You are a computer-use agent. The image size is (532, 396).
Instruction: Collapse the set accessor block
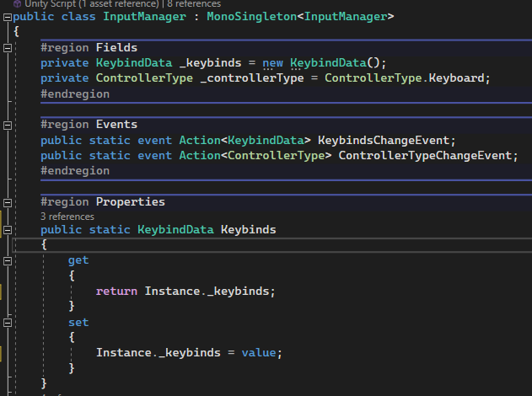(x=8, y=323)
